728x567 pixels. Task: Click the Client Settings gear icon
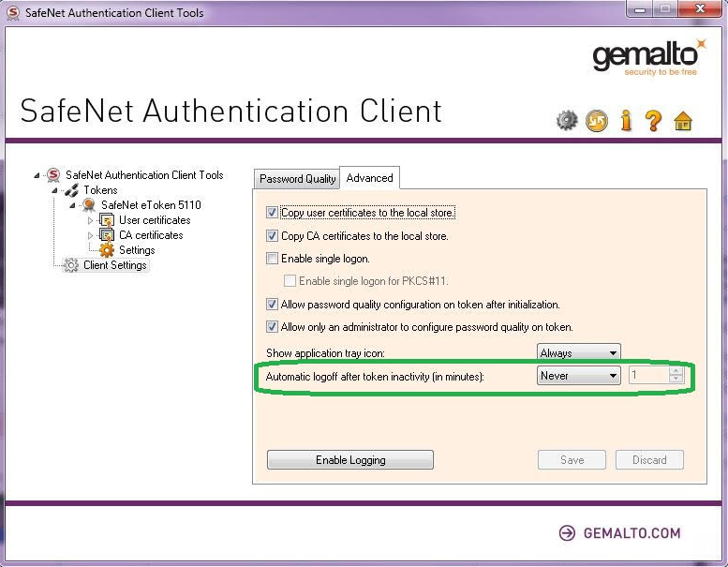[x=71, y=265]
